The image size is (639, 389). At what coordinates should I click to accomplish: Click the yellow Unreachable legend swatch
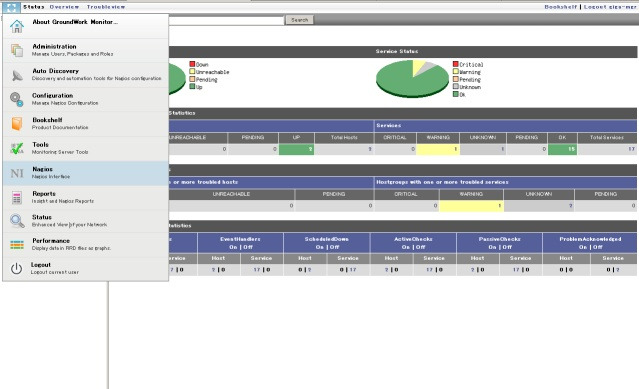(x=192, y=72)
